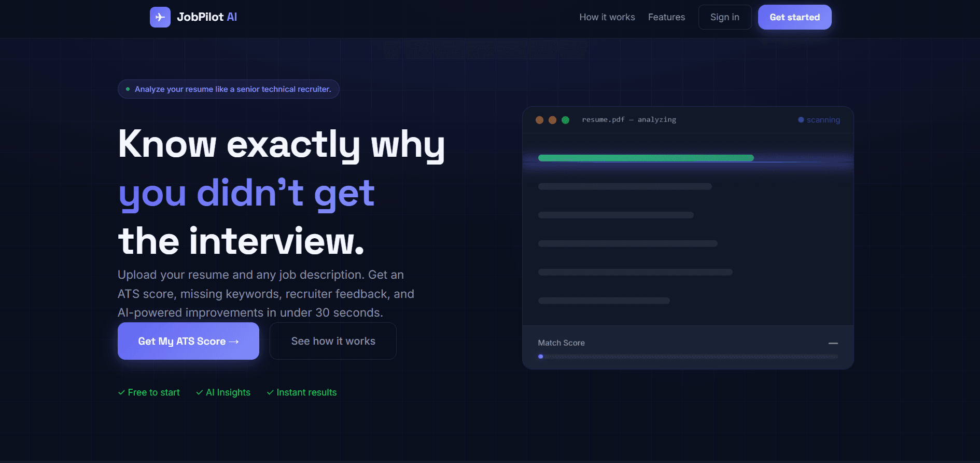Click the resume.pdf — analyzing title
This screenshot has height=463, width=980.
pos(629,120)
